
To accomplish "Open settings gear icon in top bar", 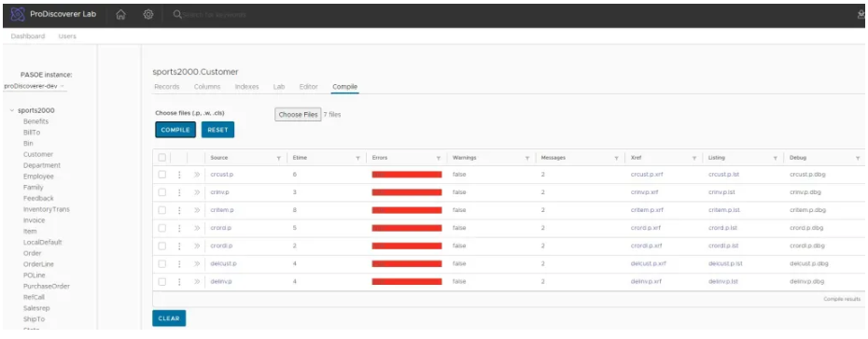I will click(x=148, y=15).
